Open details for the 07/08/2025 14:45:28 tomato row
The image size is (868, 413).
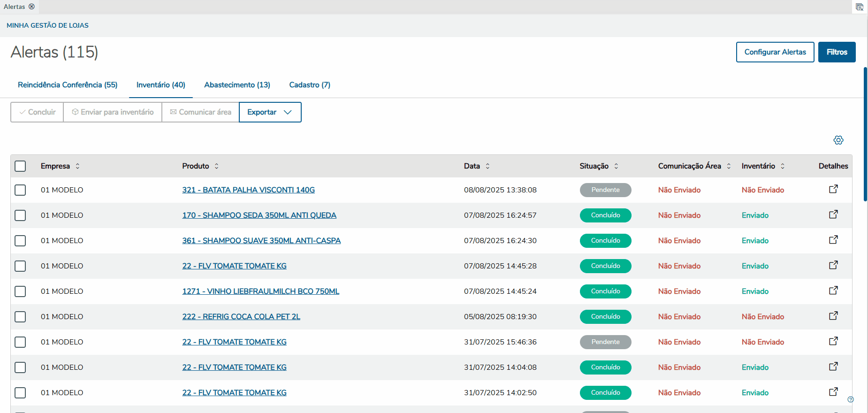click(x=833, y=265)
